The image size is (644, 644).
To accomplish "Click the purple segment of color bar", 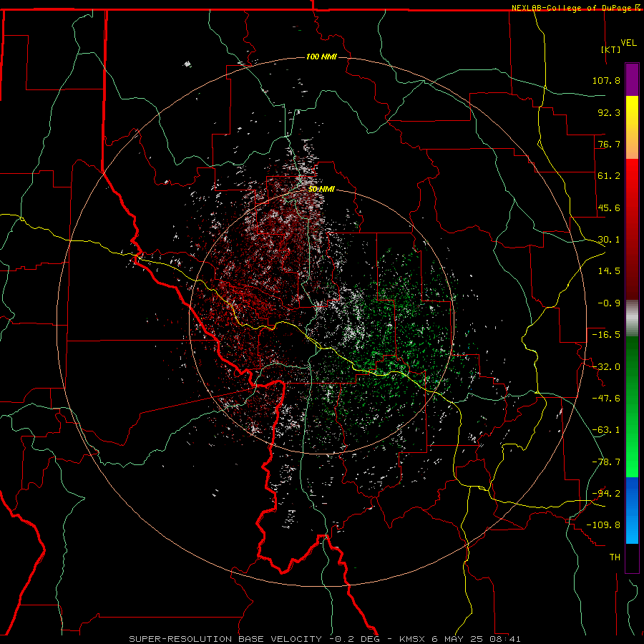I will pyautogui.click(x=632, y=79).
